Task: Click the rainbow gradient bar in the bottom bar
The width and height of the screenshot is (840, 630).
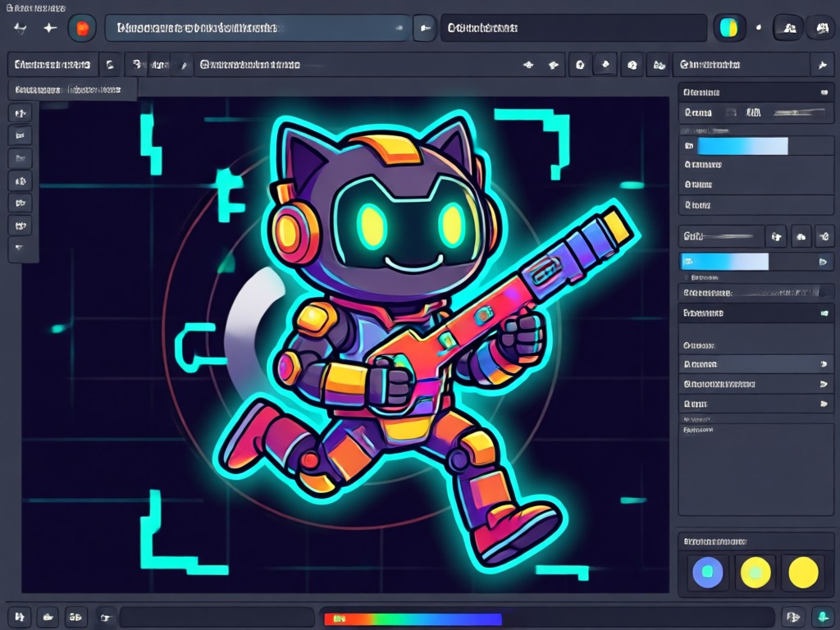Action: (x=413, y=619)
